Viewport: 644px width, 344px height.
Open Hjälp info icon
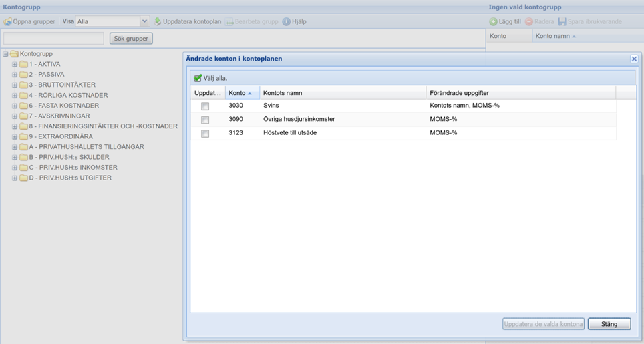[x=287, y=22]
